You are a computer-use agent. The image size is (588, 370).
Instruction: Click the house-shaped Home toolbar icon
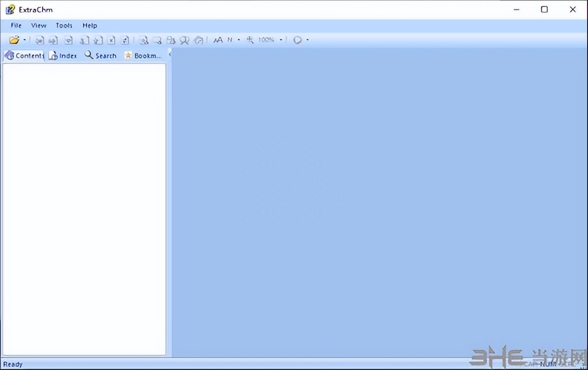[198, 40]
